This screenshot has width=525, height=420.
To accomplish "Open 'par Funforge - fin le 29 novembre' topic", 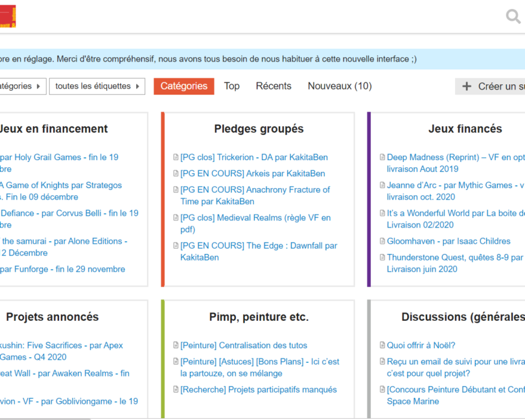I will (63, 269).
